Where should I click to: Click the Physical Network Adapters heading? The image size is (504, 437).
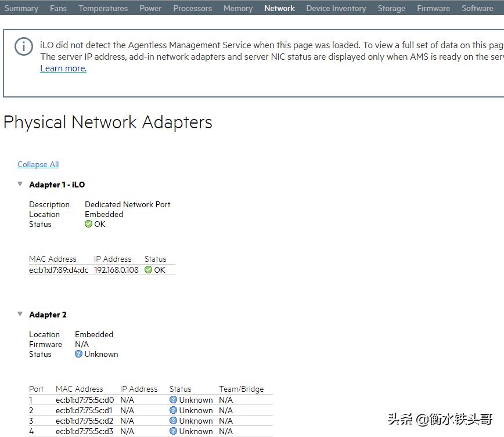coord(108,122)
